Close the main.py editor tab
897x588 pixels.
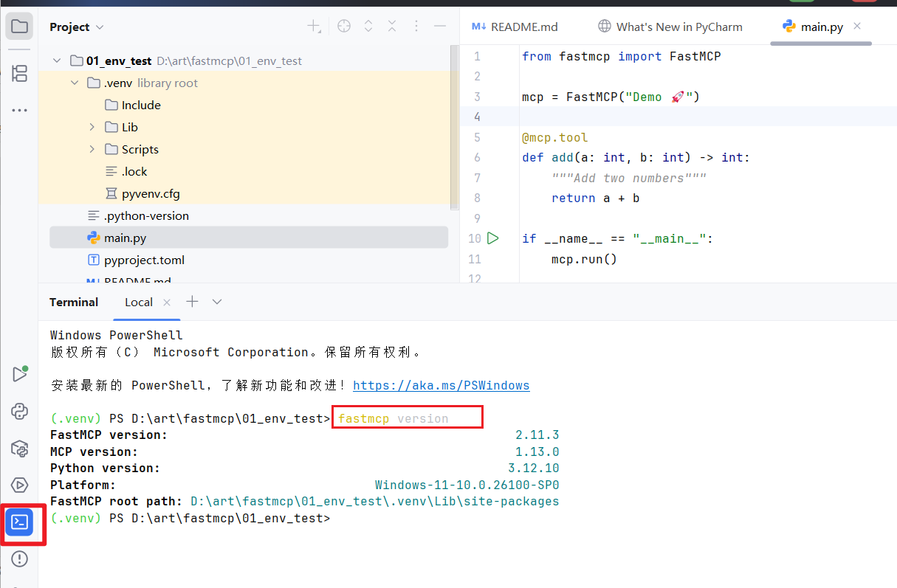coord(857,27)
